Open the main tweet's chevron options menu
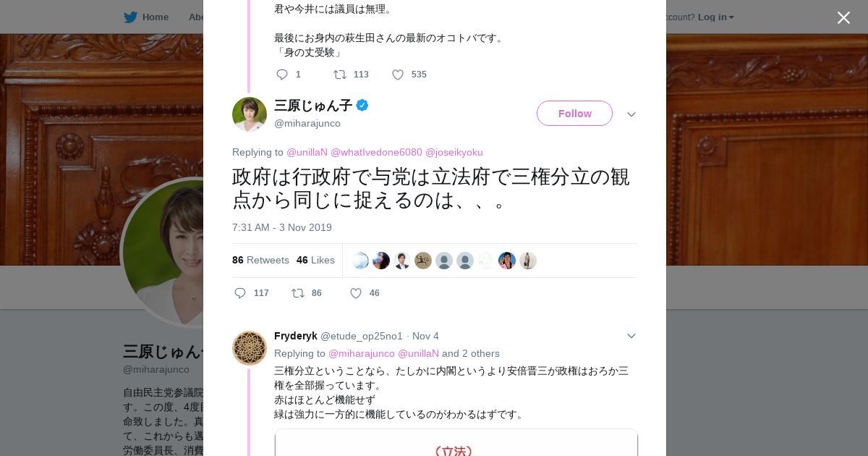This screenshot has height=456, width=868. 631,114
